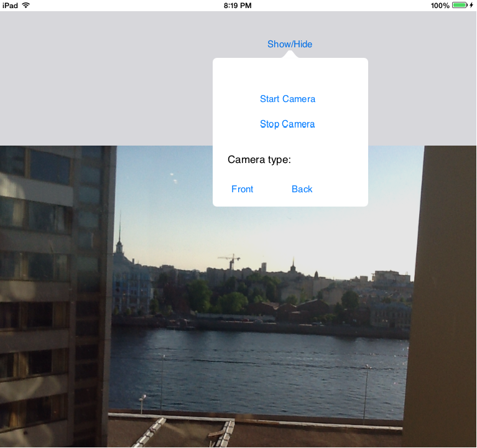477x448 pixels.
Task: Select the Front camera type
Action: coord(242,189)
